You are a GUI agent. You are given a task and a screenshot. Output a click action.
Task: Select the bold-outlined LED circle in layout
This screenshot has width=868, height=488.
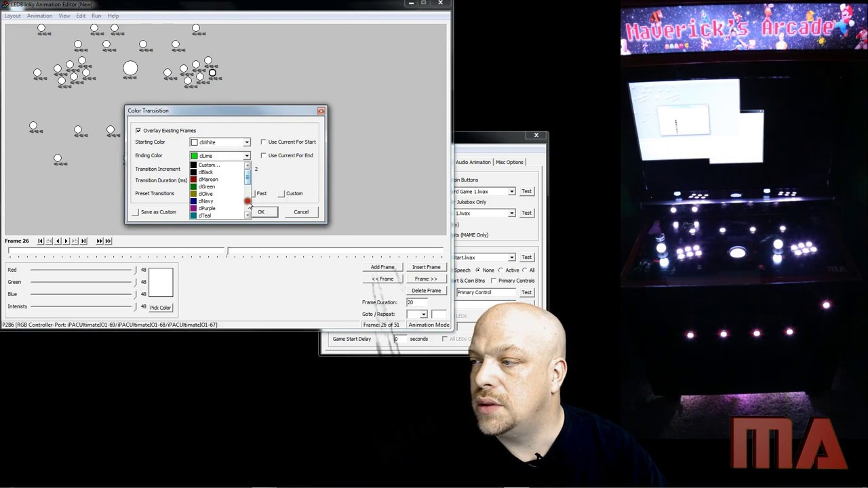(x=212, y=73)
